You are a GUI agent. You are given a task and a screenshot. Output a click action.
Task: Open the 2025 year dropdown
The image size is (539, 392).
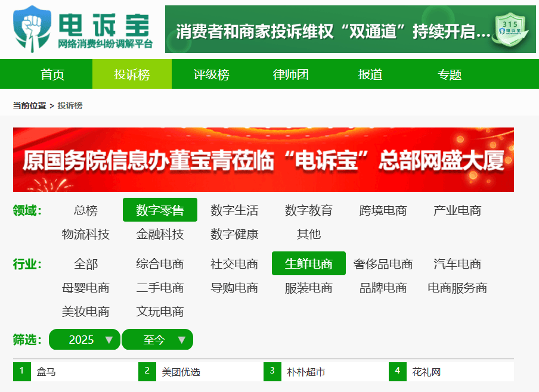84,340
